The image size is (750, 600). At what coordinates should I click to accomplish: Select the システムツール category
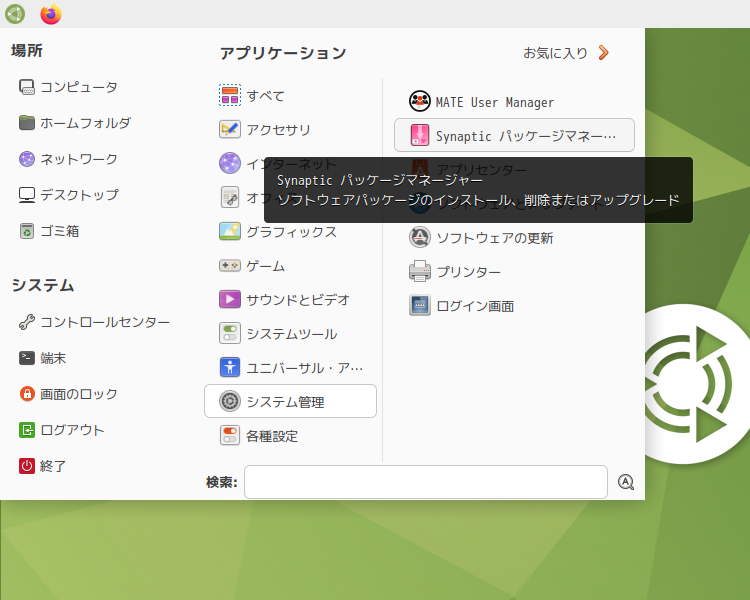(290, 333)
